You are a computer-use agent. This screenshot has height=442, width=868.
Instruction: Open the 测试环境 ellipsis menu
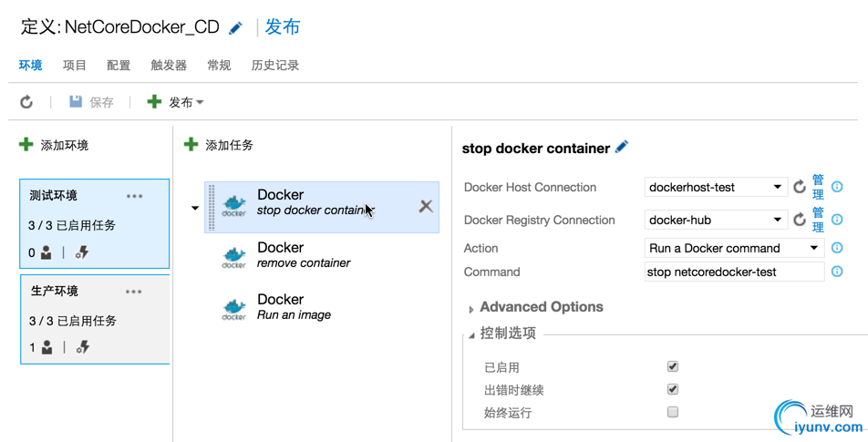pyautogui.click(x=135, y=196)
